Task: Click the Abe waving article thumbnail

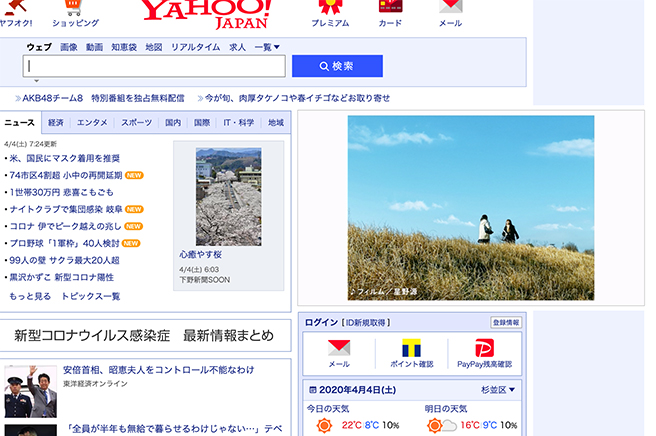Action: 31,392
